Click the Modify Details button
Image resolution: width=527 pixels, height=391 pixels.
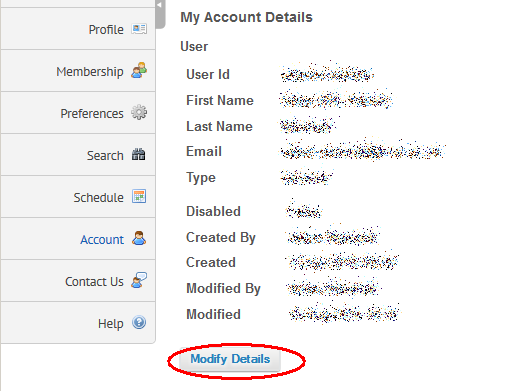tap(230, 359)
